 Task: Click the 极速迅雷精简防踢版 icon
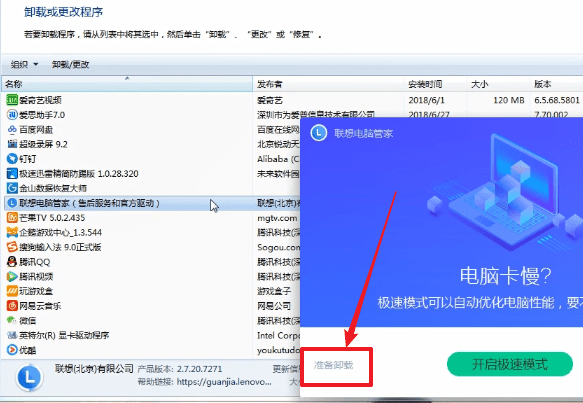12,173
